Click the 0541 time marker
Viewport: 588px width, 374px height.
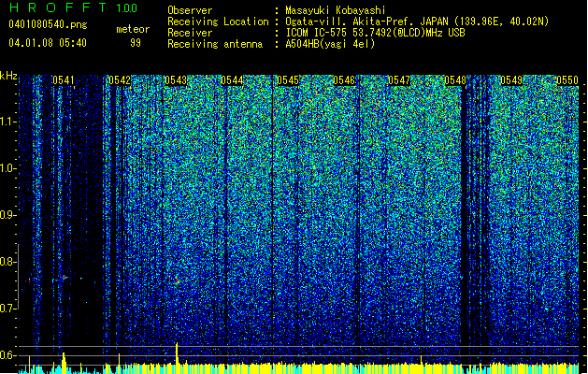coord(64,80)
